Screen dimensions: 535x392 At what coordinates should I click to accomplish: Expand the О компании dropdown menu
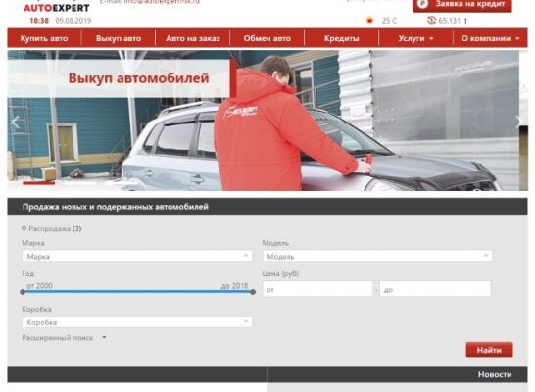490,38
